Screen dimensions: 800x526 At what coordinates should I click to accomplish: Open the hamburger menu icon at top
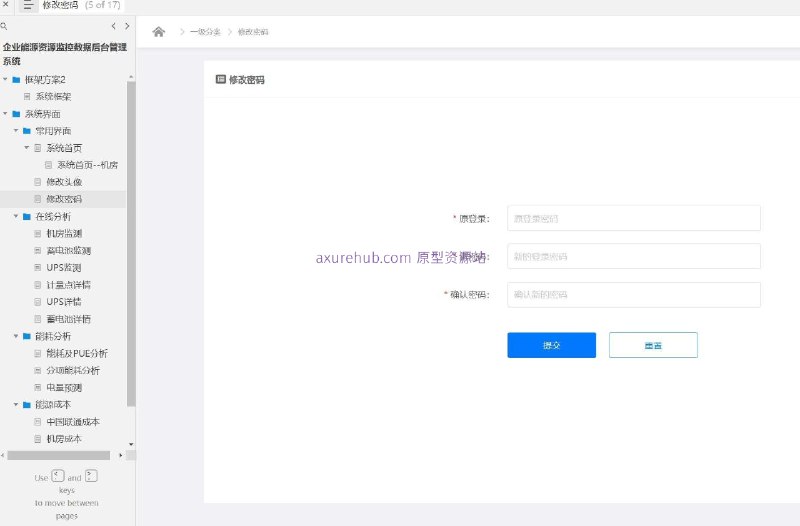(x=28, y=6)
